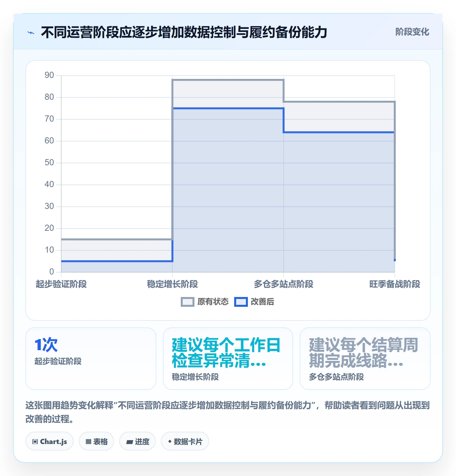Click the lightning bolt icon beside the title
This screenshot has height=476, width=456.
click(x=31, y=33)
